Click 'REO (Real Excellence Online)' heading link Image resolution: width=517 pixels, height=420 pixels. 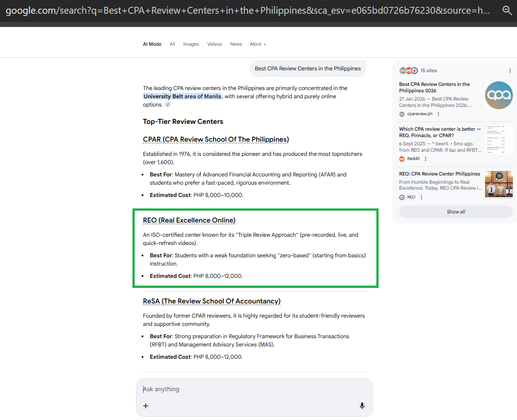[189, 220]
